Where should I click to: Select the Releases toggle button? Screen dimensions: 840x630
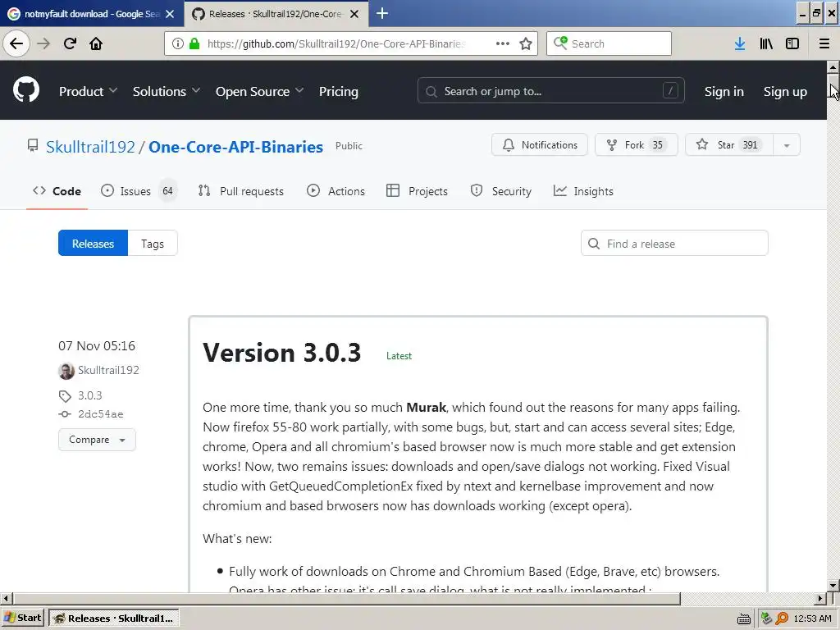[x=94, y=243]
